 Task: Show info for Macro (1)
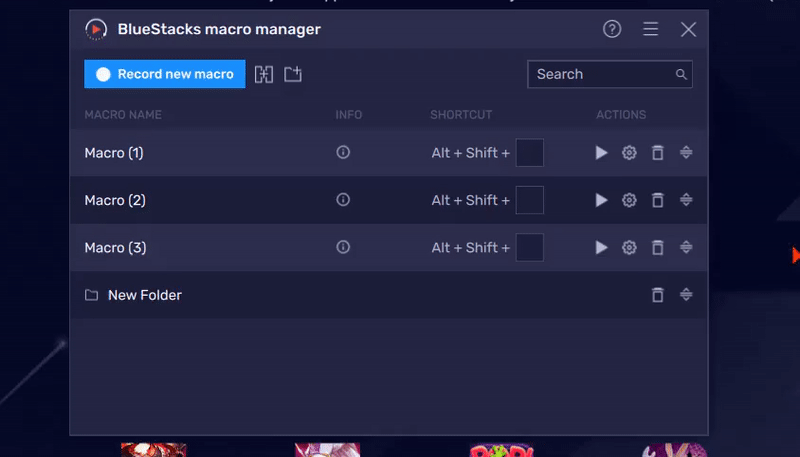pyautogui.click(x=343, y=152)
